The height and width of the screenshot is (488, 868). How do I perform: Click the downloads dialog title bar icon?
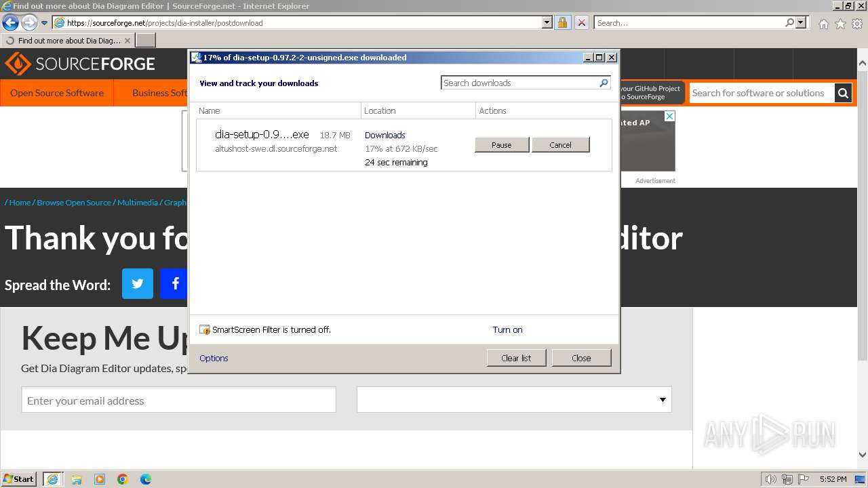point(195,58)
